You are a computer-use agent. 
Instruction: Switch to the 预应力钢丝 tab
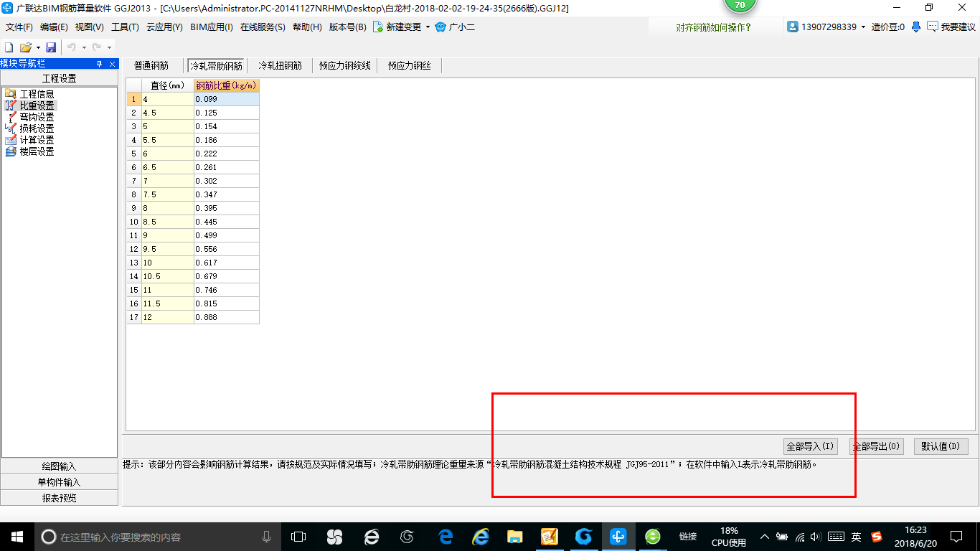pos(410,65)
